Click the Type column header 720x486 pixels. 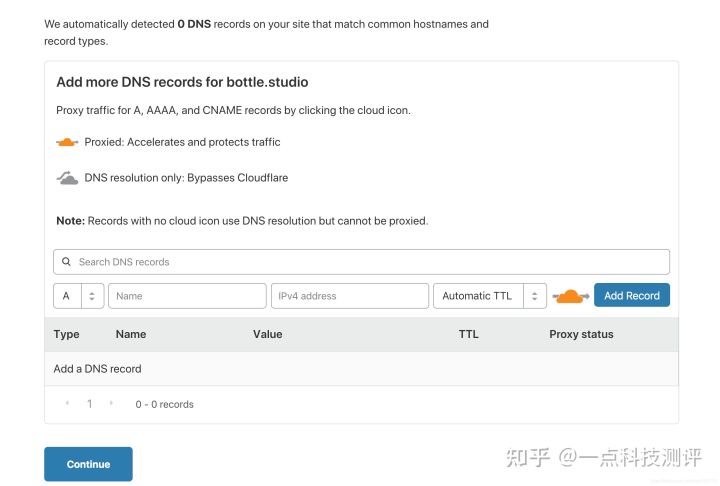pyautogui.click(x=66, y=334)
